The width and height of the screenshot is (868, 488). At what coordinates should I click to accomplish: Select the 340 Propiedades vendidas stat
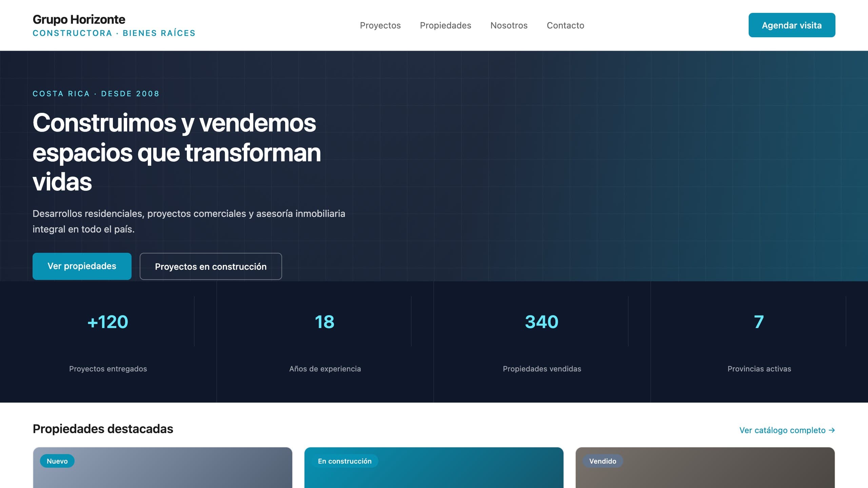(x=542, y=342)
